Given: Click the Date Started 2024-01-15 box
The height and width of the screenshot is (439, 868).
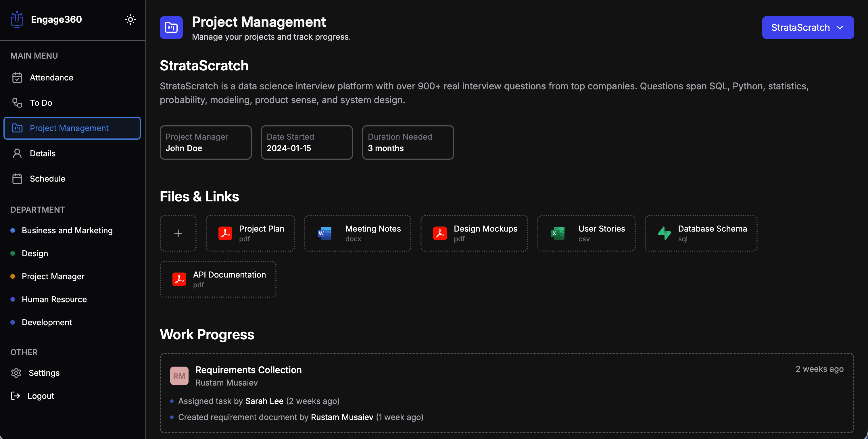Looking at the screenshot, I should [x=307, y=143].
